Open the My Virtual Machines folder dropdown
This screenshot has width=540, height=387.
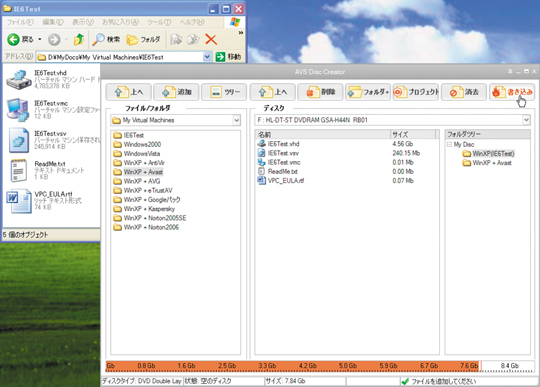coord(237,120)
